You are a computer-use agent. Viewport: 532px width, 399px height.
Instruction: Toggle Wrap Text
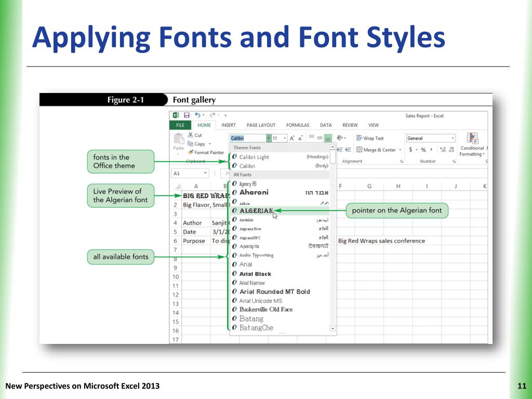coord(370,138)
